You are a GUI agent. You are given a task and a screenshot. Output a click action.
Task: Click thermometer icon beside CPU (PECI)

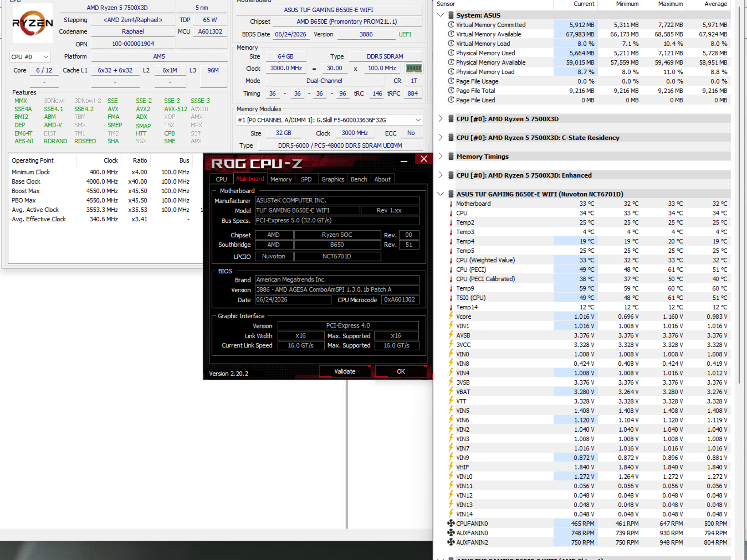(451, 269)
